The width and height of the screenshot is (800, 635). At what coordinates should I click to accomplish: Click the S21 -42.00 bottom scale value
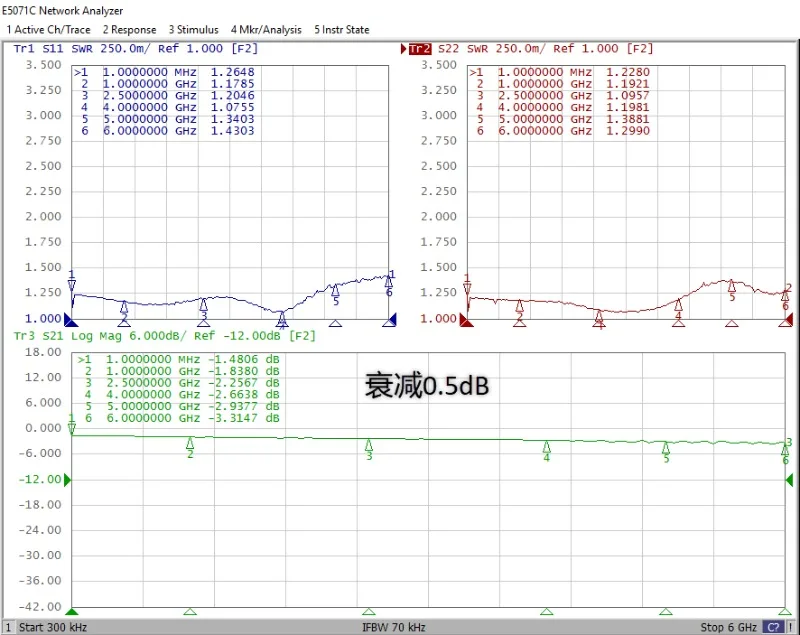click(x=40, y=606)
